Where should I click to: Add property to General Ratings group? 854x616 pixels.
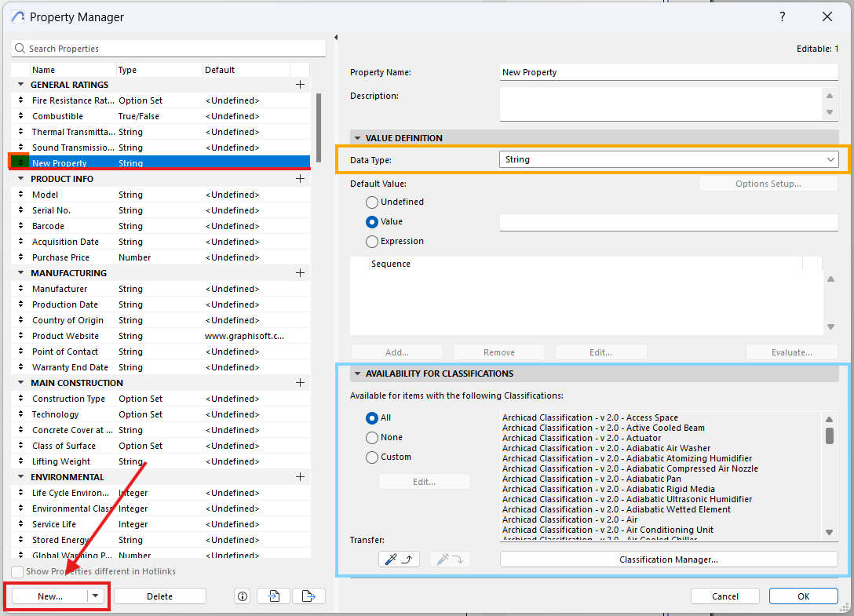[300, 85]
